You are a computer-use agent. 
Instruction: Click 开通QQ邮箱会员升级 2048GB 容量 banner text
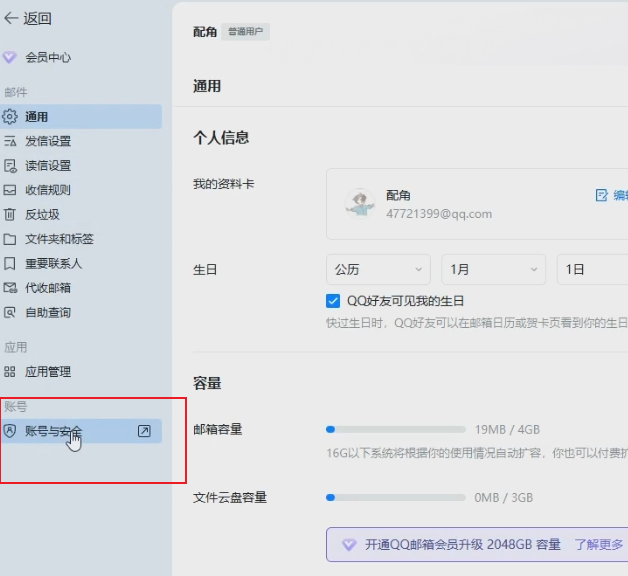pyautogui.click(x=463, y=544)
